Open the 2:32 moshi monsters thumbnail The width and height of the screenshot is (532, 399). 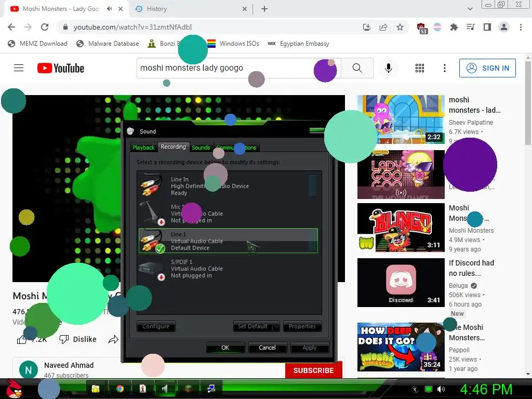[401, 119]
